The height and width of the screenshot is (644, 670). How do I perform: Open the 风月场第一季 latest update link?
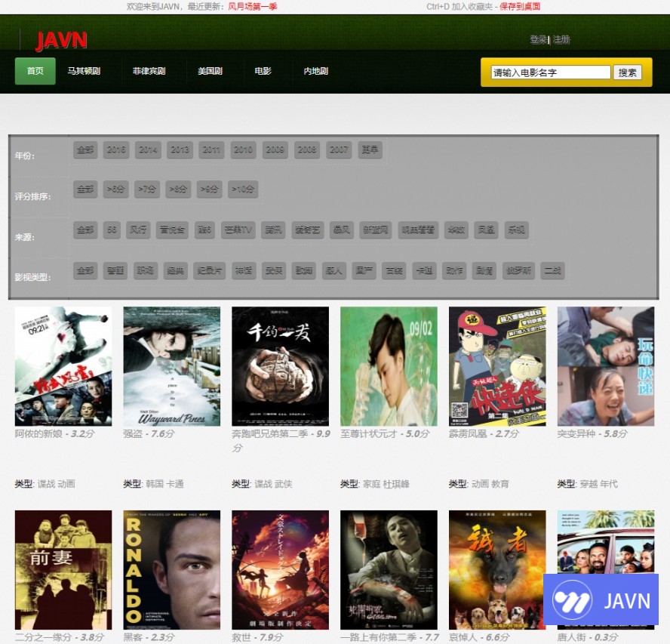pyautogui.click(x=253, y=6)
